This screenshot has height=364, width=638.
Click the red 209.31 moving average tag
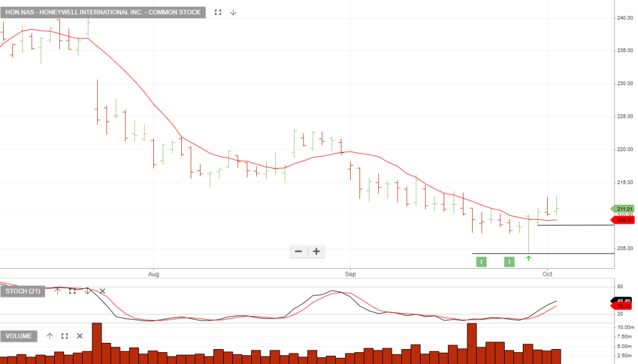tap(623, 220)
